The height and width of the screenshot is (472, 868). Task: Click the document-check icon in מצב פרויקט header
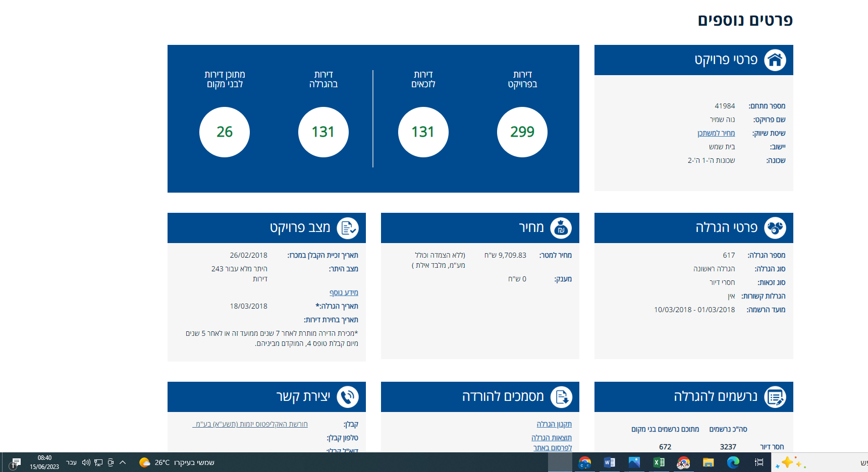click(x=348, y=228)
